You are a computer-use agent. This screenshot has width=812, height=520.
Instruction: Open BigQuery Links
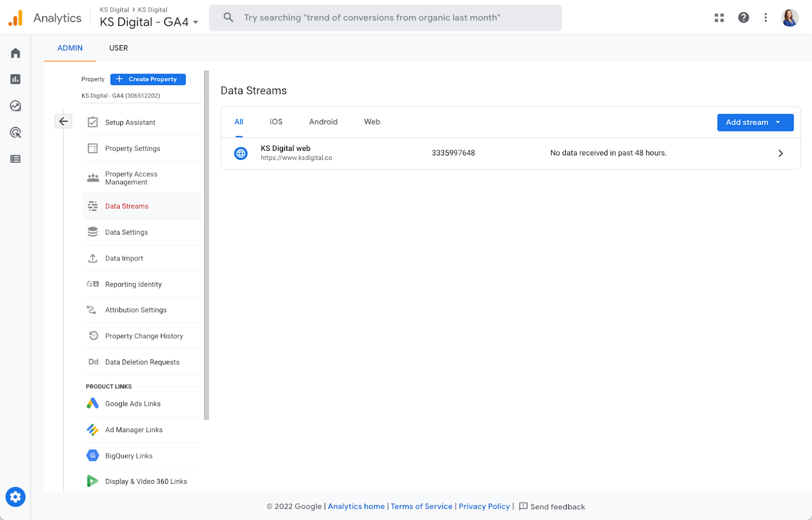click(142, 456)
